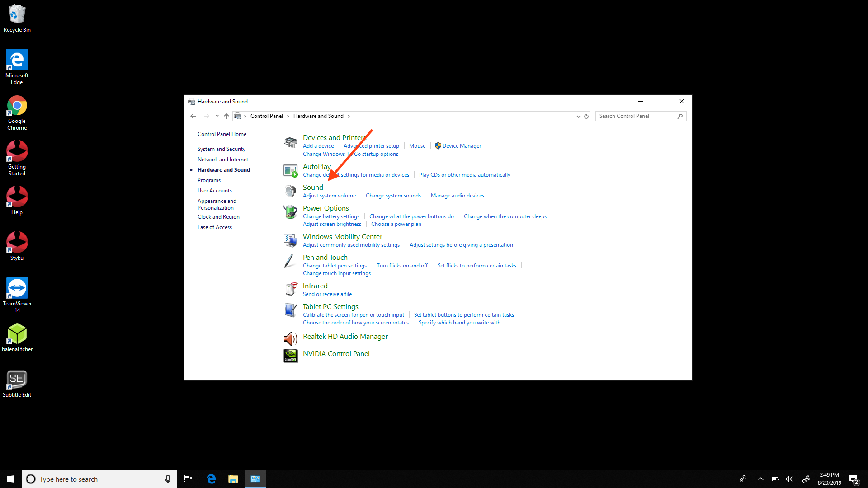Open the recent locations dropdown arrow
The width and height of the screenshot is (868, 488).
(217, 116)
